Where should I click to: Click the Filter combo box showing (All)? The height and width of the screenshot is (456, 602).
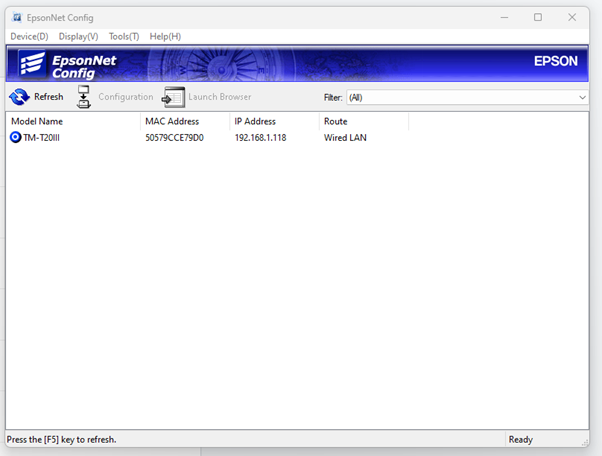[x=467, y=97]
